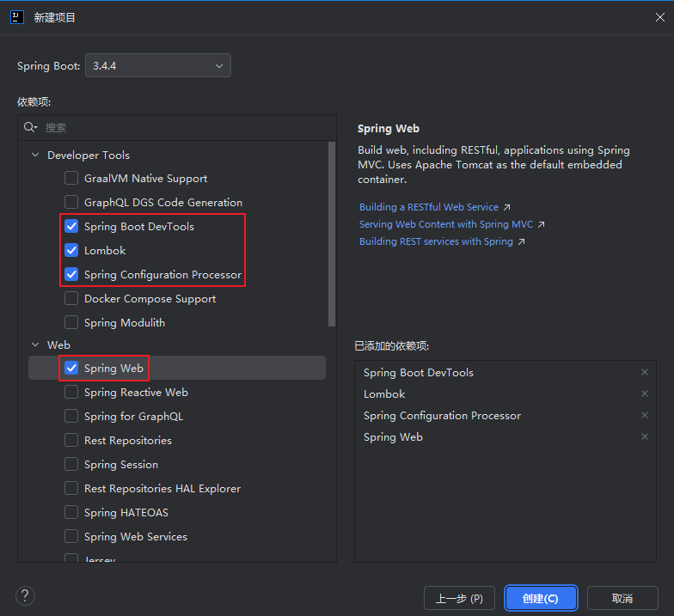Uncheck the Spring Web checkbox

(x=71, y=368)
